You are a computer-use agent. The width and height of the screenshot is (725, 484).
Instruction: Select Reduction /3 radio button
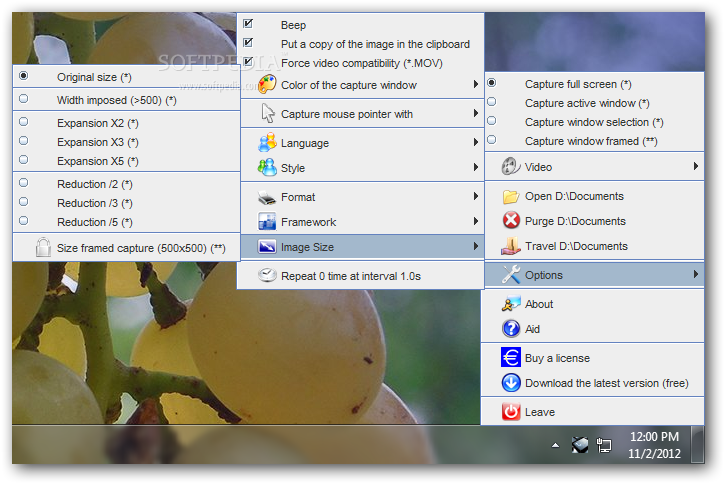[24, 202]
